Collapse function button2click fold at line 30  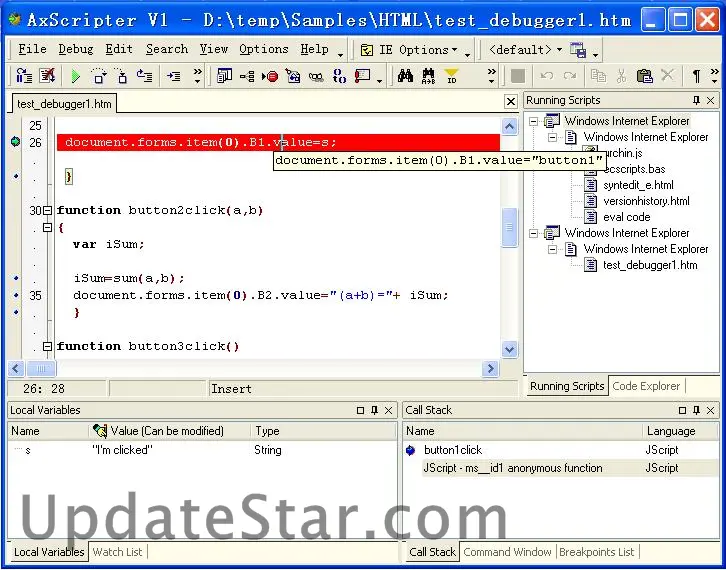click(47, 211)
